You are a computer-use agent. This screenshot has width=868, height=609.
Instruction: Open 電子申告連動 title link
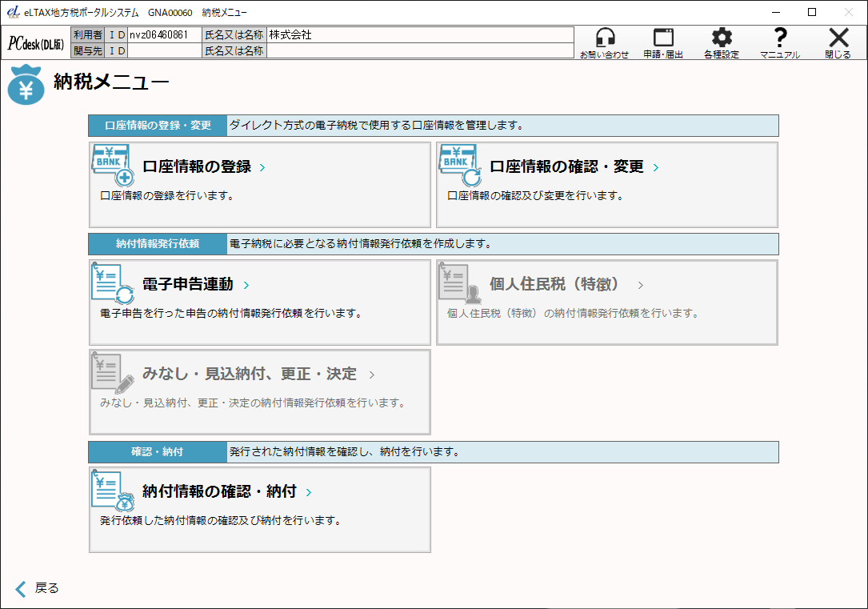188,285
